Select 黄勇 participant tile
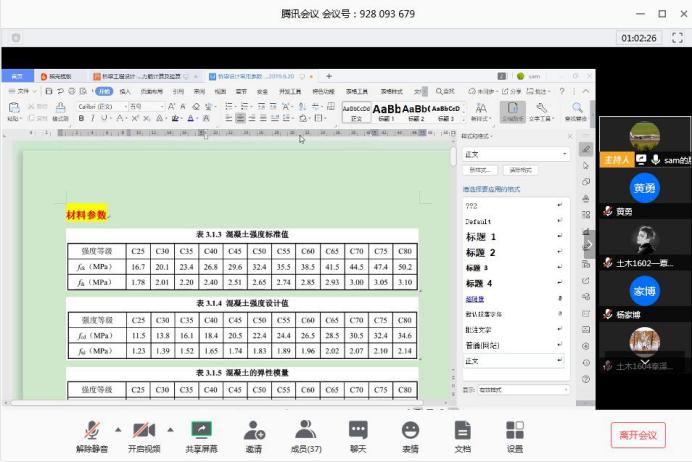 click(644, 188)
